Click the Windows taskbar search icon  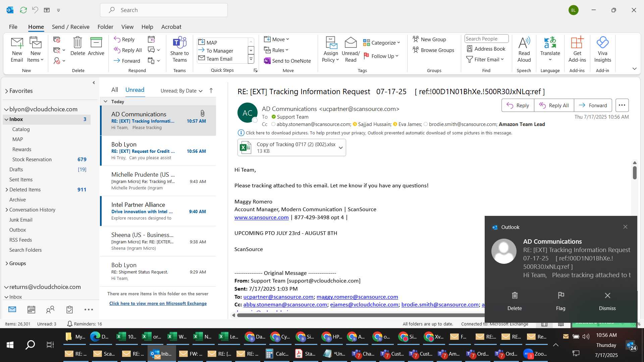[x=30, y=345]
